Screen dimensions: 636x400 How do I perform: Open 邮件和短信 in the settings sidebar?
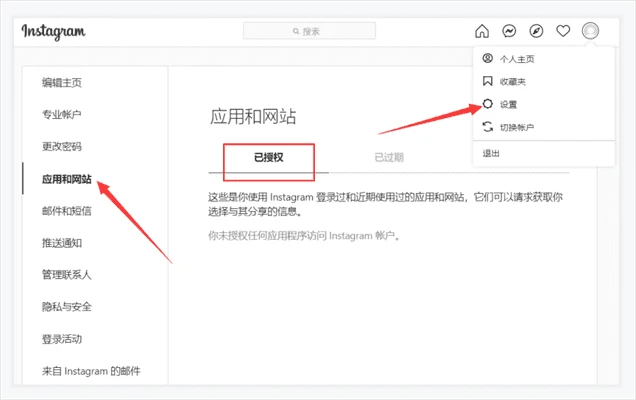point(67,211)
